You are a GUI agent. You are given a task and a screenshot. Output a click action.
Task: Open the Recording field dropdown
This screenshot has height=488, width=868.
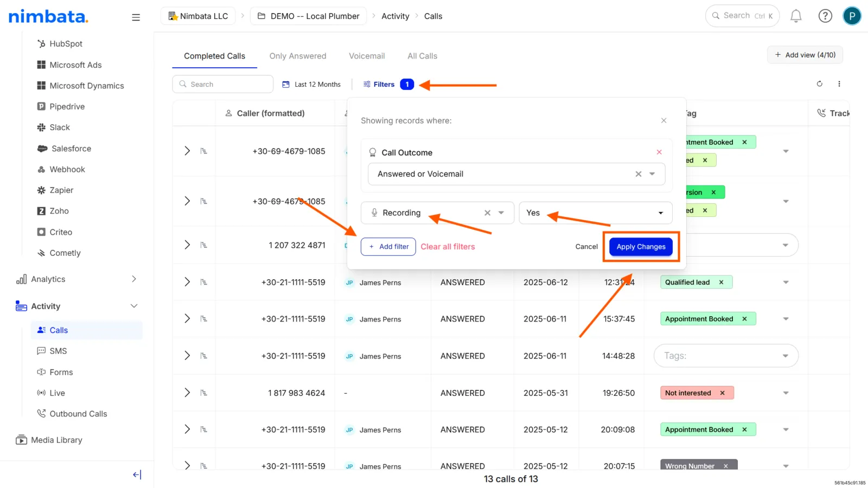pyautogui.click(x=501, y=213)
